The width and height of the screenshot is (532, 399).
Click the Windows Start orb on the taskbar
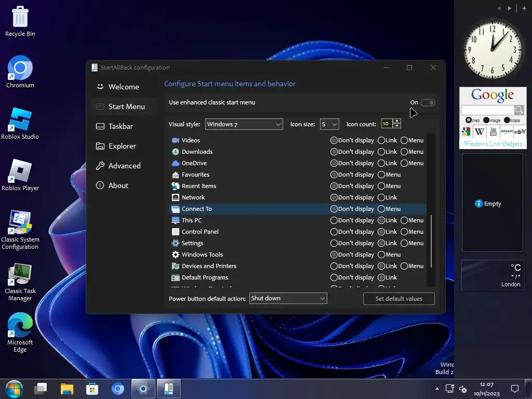point(14,389)
